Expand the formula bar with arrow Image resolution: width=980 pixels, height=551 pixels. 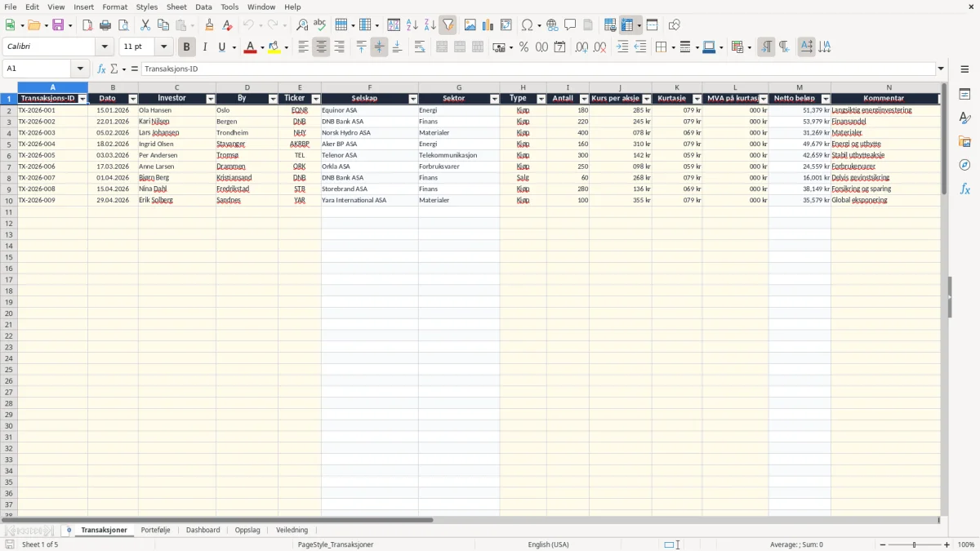pyautogui.click(x=941, y=69)
